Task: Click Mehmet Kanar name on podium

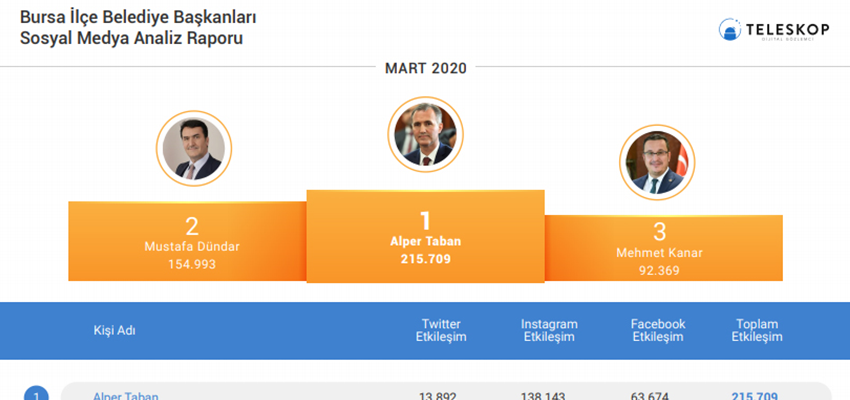Action: pos(659,253)
